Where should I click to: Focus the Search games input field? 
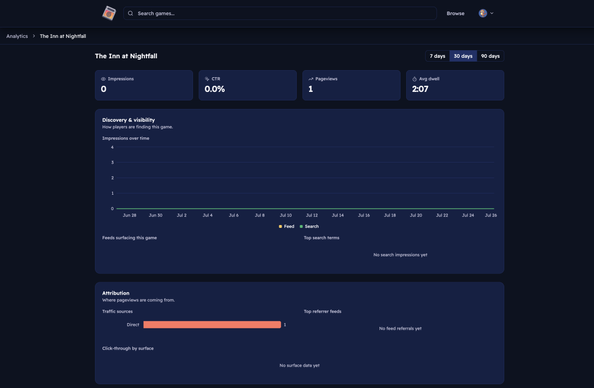click(x=280, y=13)
